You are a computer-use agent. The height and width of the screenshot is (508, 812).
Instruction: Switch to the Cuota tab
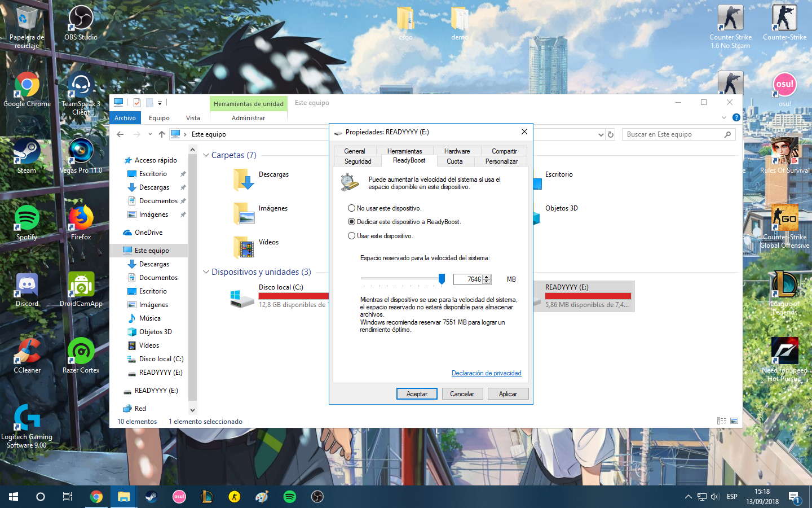click(x=454, y=161)
